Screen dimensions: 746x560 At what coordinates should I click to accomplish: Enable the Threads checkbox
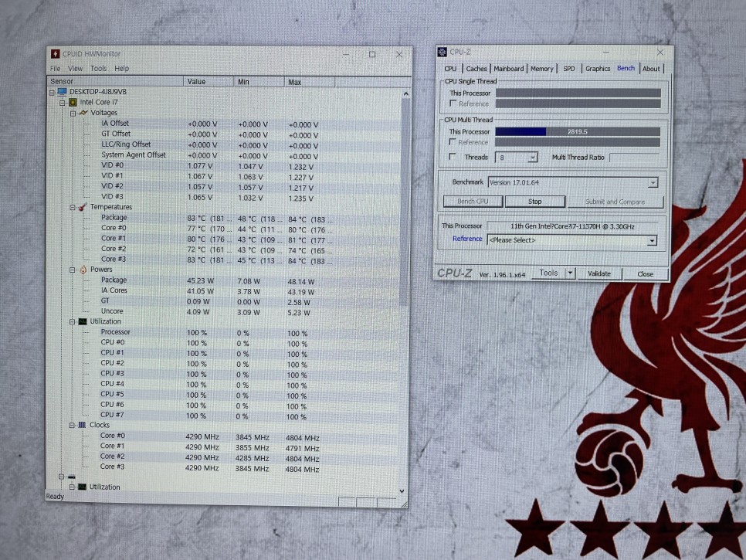pyautogui.click(x=453, y=157)
